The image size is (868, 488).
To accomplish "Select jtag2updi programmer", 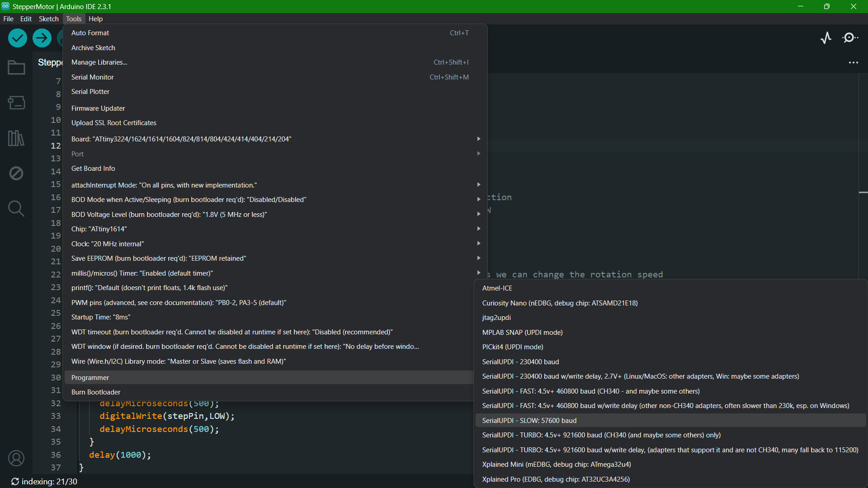I will pyautogui.click(x=671, y=318).
